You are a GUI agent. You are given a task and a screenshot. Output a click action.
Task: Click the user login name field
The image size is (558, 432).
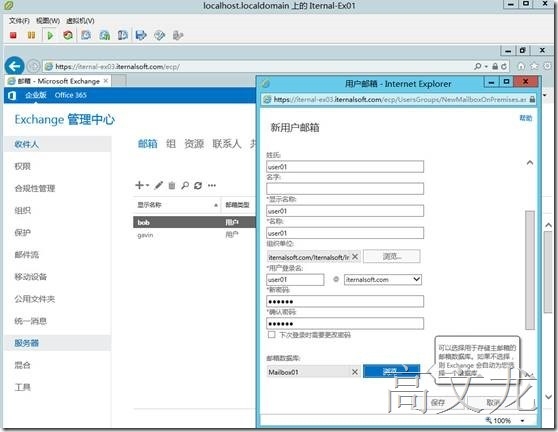[295, 279]
